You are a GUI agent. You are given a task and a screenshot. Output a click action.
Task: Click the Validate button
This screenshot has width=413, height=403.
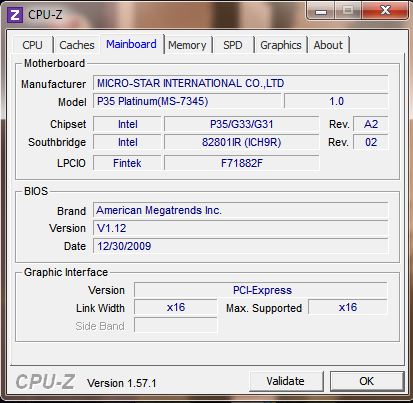286,381
